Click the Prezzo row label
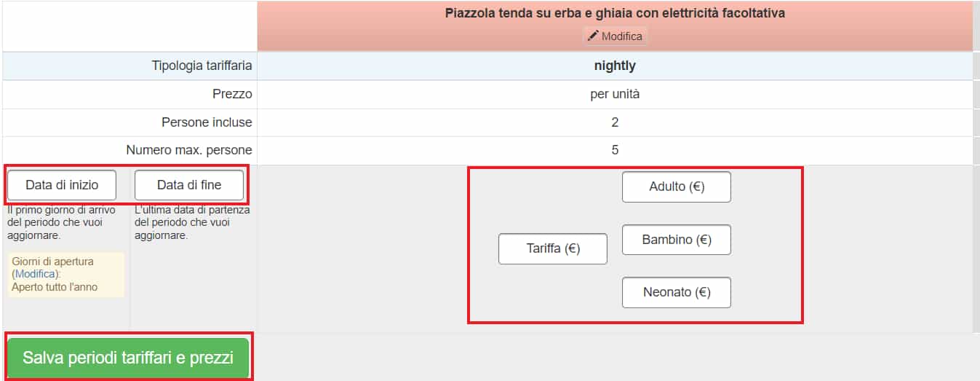The image size is (980, 381). tap(232, 94)
